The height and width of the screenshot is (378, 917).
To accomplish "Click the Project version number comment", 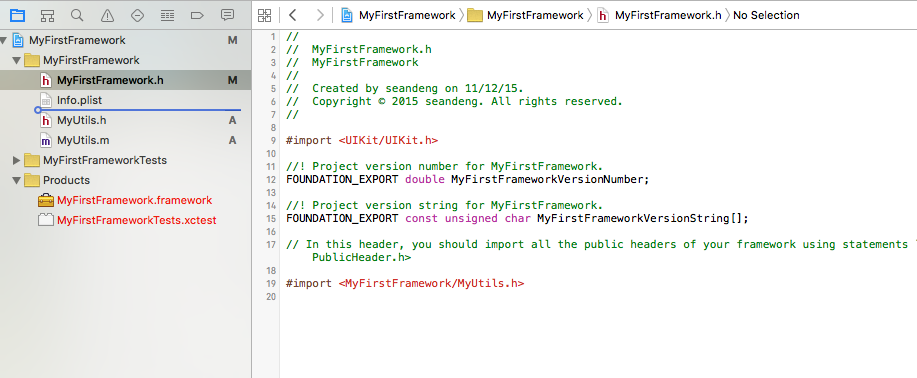I will (444, 166).
